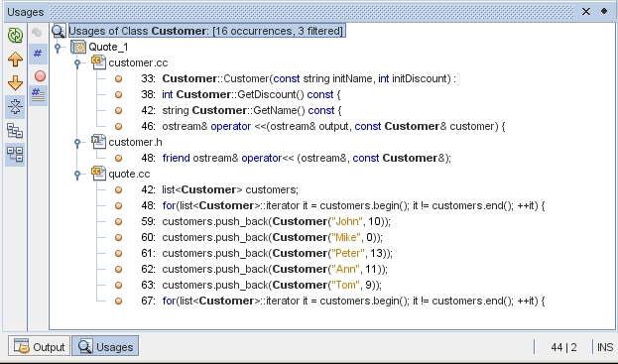This screenshot has width=618, height=364.
Task: Switch to logical tree view
Action: click(x=15, y=131)
